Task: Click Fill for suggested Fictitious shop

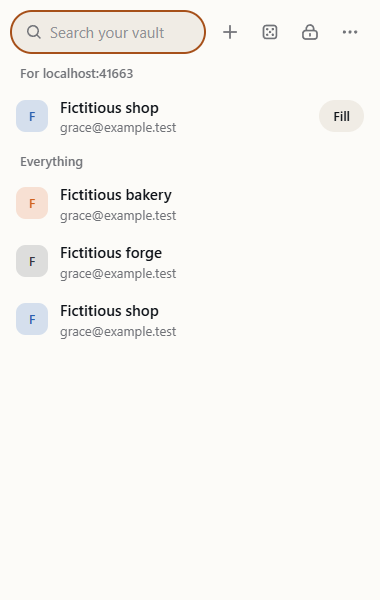Action: [341, 116]
